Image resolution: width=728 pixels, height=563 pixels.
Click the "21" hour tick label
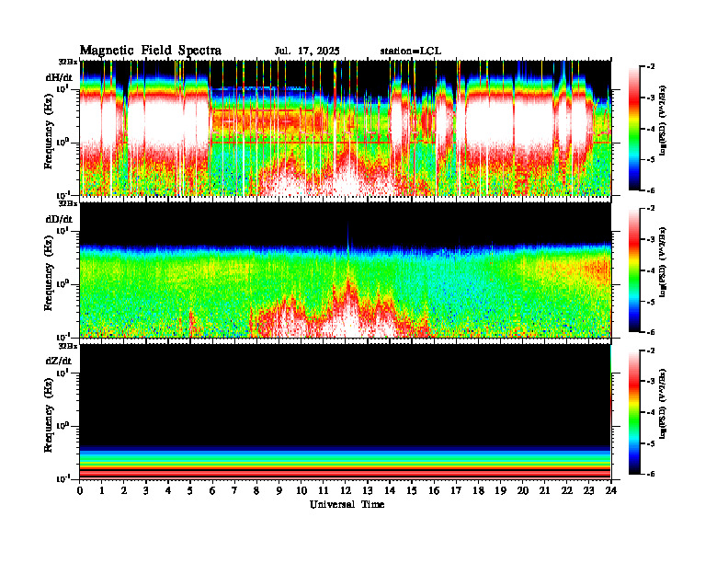coord(544,490)
